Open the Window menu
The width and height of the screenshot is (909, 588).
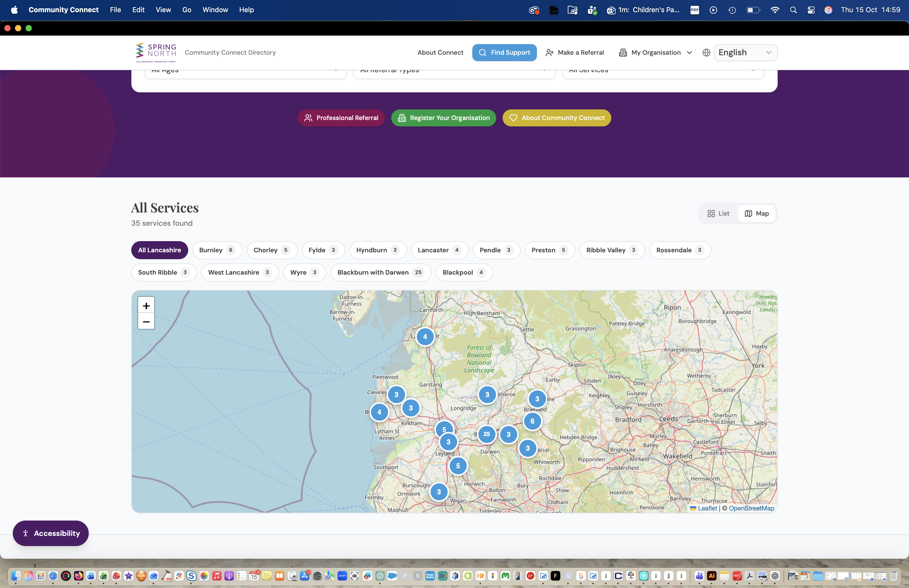pos(215,10)
